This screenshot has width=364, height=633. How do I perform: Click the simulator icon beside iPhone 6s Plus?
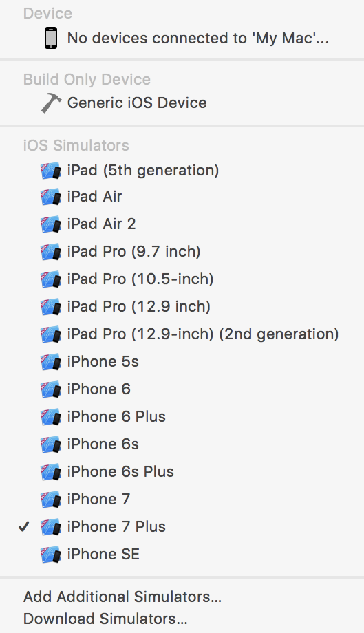pos(51,472)
